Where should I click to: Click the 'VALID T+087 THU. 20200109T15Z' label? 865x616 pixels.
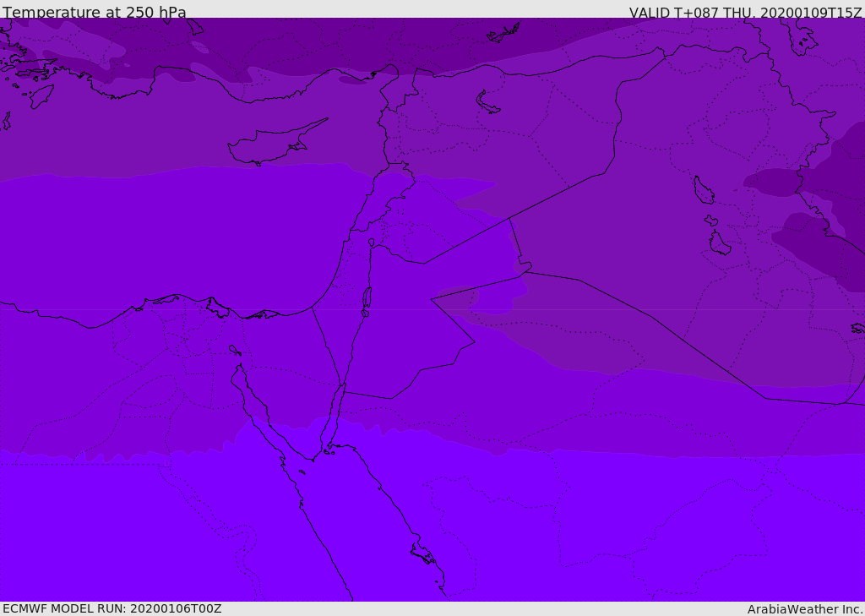(x=745, y=12)
